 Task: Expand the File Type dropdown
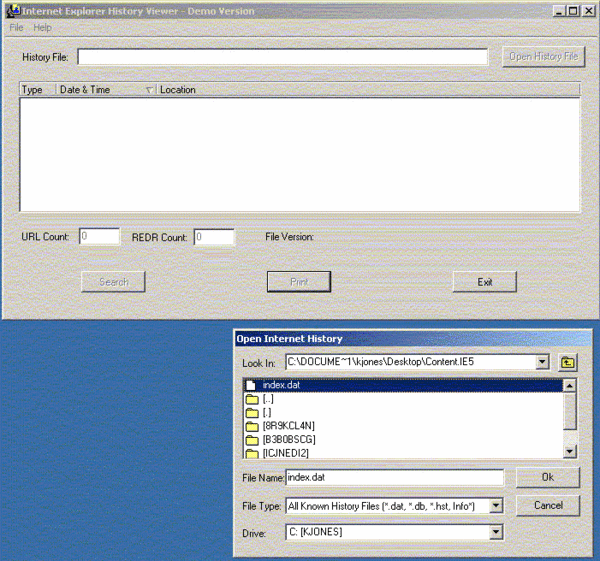(x=495, y=506)
